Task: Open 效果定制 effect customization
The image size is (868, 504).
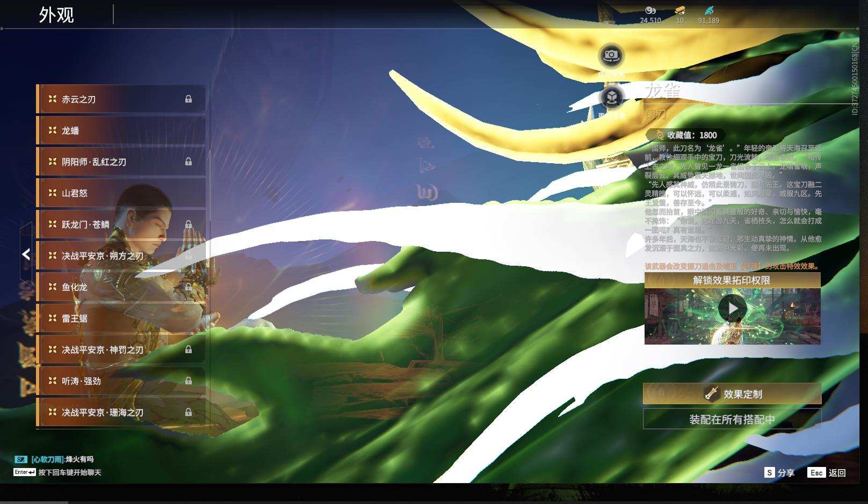Action: 732,394
